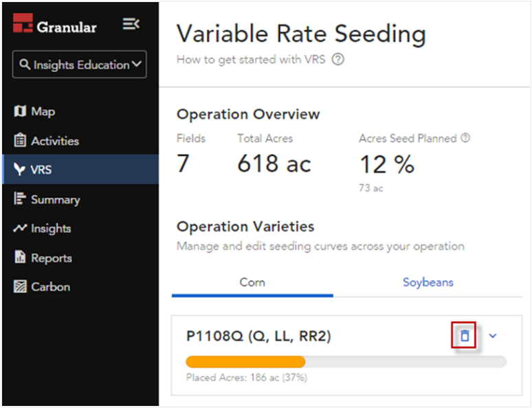Click variety name P1108Q (Q, LL, RR2)

258,336
